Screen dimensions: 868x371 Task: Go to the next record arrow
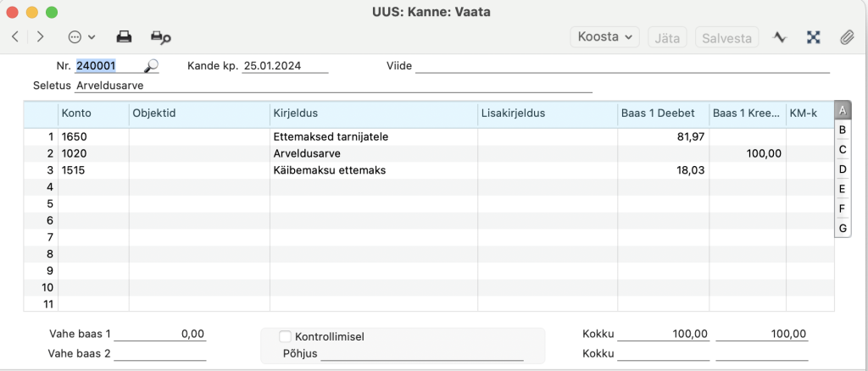[40, 37]
